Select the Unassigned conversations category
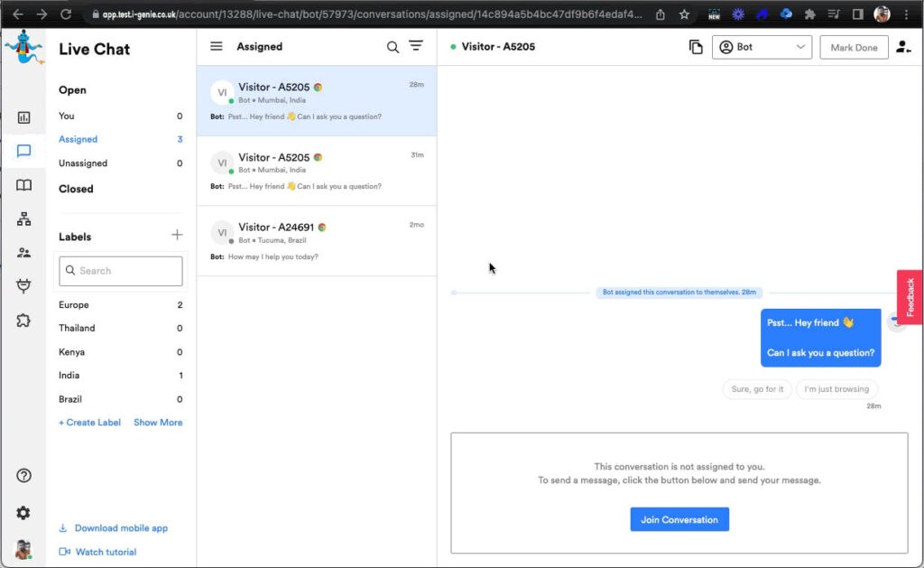Viewport: 924px width, 568px height. (83, 163)
